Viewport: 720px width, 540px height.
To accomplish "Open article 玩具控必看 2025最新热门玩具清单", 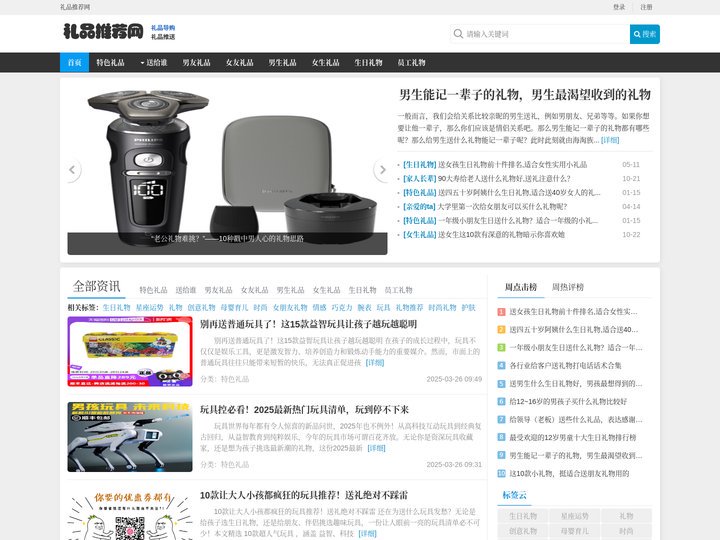I will (x=304, y=410).
